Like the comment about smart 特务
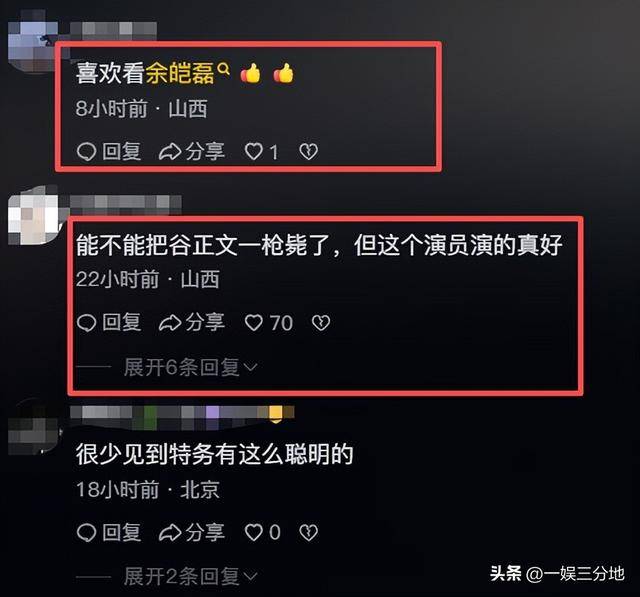The height and width of the screenshot is (597, 640). coord(262,533)
